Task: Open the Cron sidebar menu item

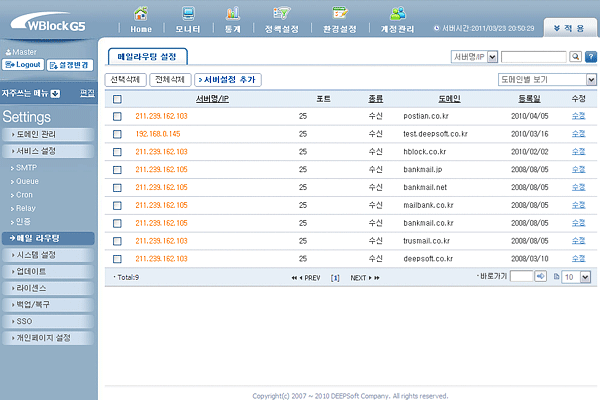Action: tap(24, 195)
